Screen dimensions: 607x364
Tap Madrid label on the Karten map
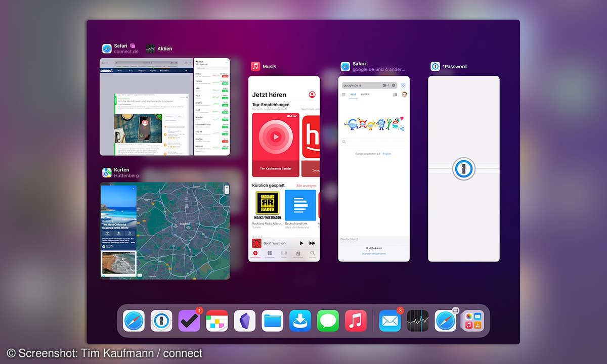[184, 224]
